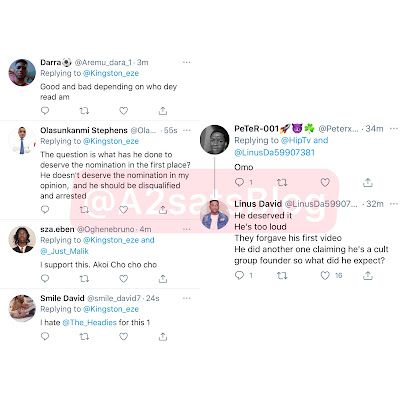
Task: Open more options on Olasunkanmi Stephens' tweet
Action: 187,130
